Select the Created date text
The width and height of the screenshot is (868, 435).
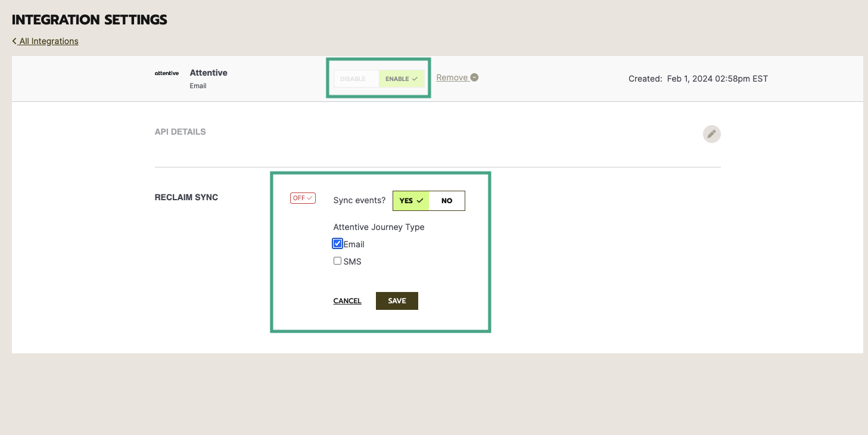[698, 79]
